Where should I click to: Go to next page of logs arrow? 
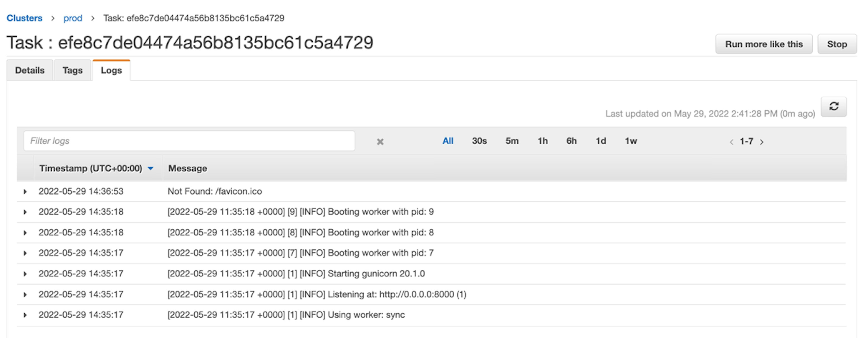point(762,142)
